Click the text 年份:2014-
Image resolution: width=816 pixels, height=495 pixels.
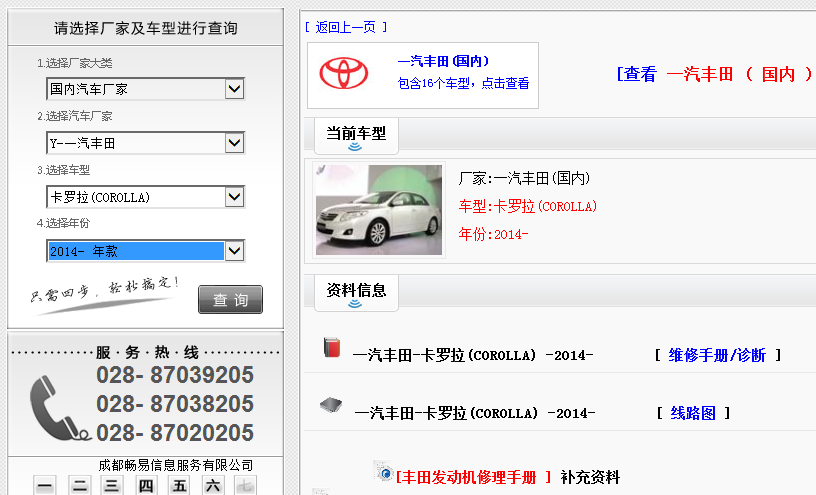[x=493, y=234]
